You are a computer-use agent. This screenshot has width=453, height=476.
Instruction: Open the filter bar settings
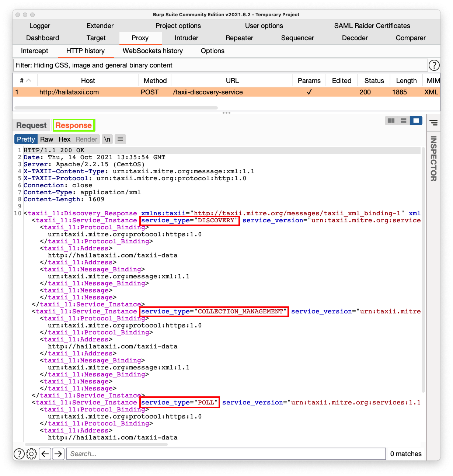pos(220,65)
